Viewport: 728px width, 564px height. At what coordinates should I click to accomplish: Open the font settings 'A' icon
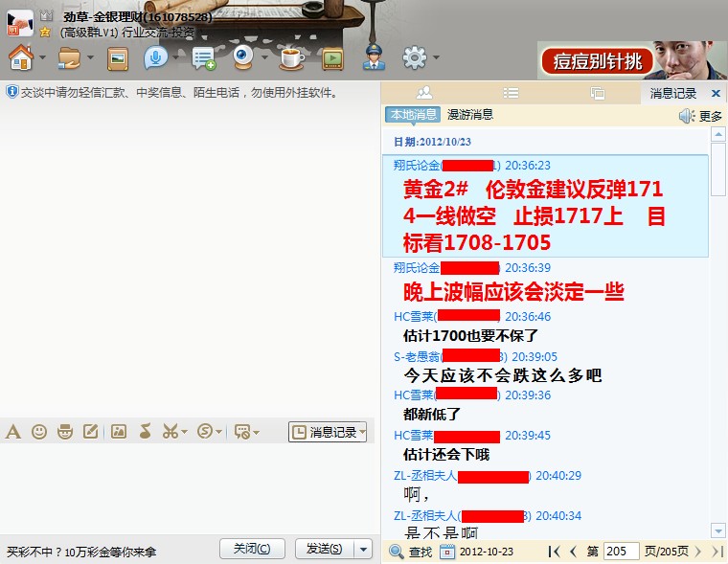click(13, 432)
